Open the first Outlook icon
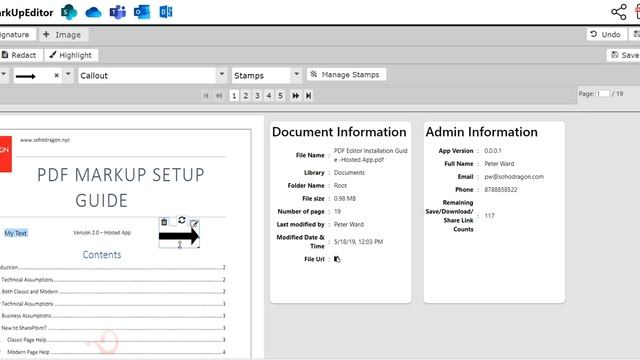 [x=142, y=12]
